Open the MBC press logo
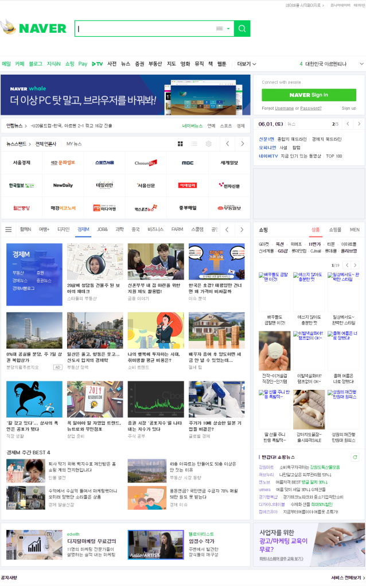The width and height of the screenshot is (366, 588). (x=188, y=163)
